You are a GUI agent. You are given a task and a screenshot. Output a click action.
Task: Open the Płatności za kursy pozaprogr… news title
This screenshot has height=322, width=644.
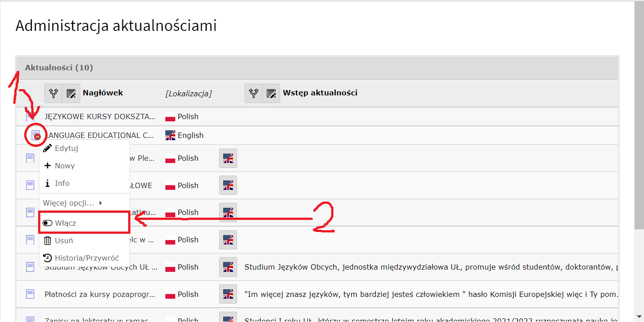100,294
